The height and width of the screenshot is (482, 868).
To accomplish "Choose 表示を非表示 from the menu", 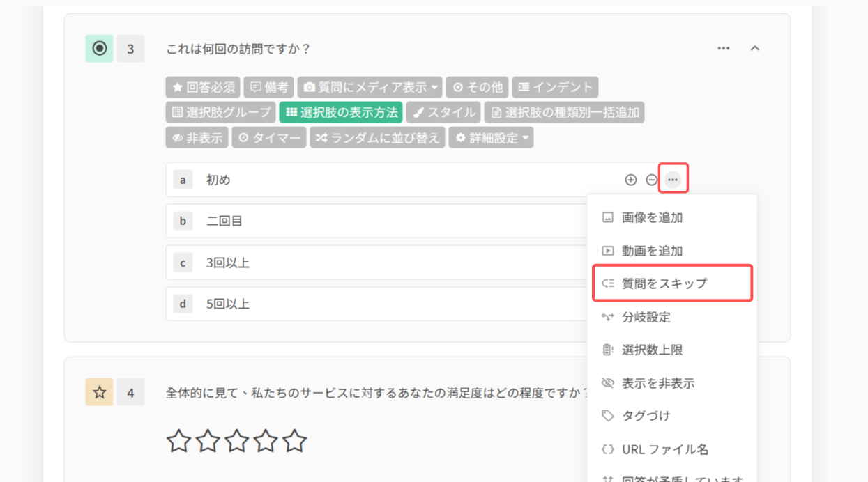I will click(672, 383).
